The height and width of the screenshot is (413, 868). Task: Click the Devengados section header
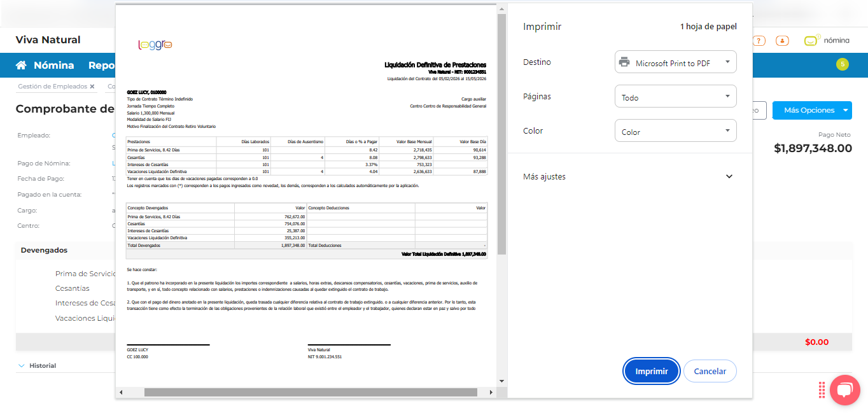44,250
